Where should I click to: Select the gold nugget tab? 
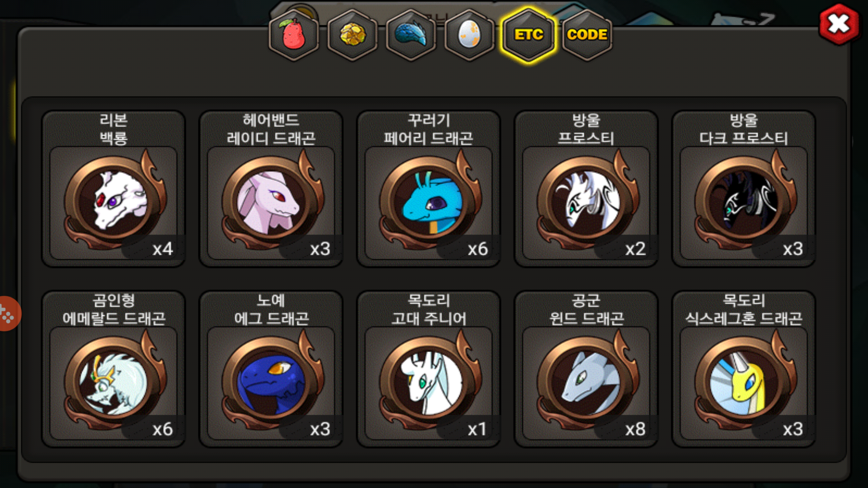[x=353, y=35]
